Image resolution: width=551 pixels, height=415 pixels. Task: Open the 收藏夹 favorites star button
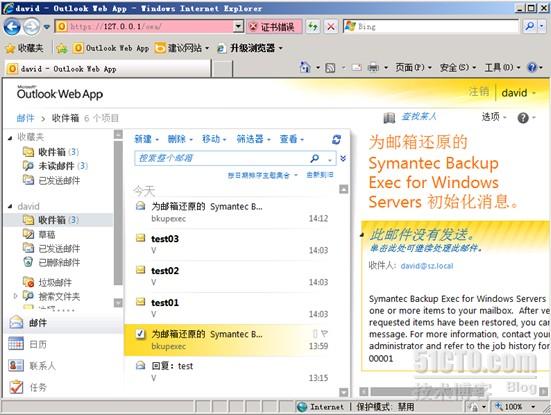click(25, 48)
